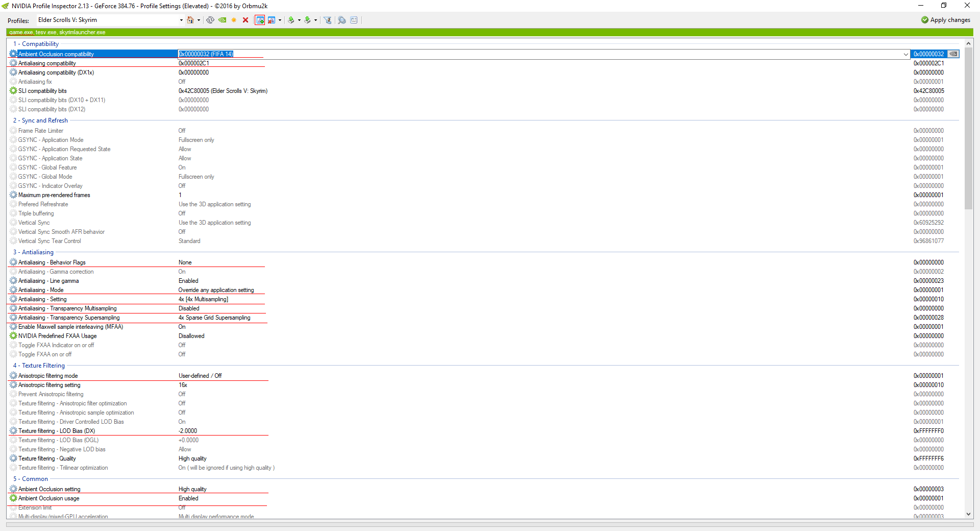This screenshot has height=531, width=980.
Task: Select Texture filtering - LOD Bias (DX)
Action: (484, 431)
